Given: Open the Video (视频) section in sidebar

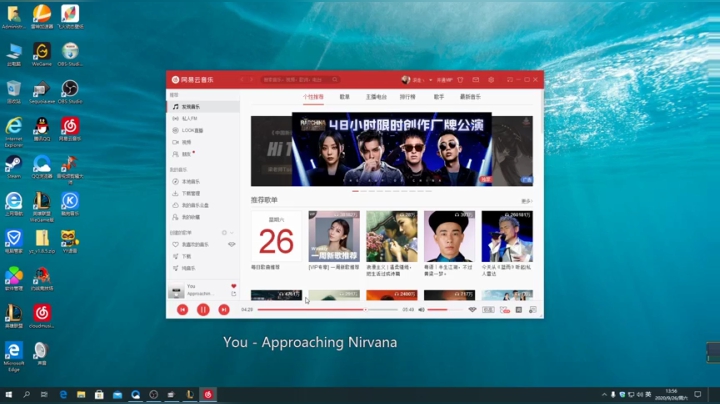Looking at the screenshot, I should click(203, 142).
